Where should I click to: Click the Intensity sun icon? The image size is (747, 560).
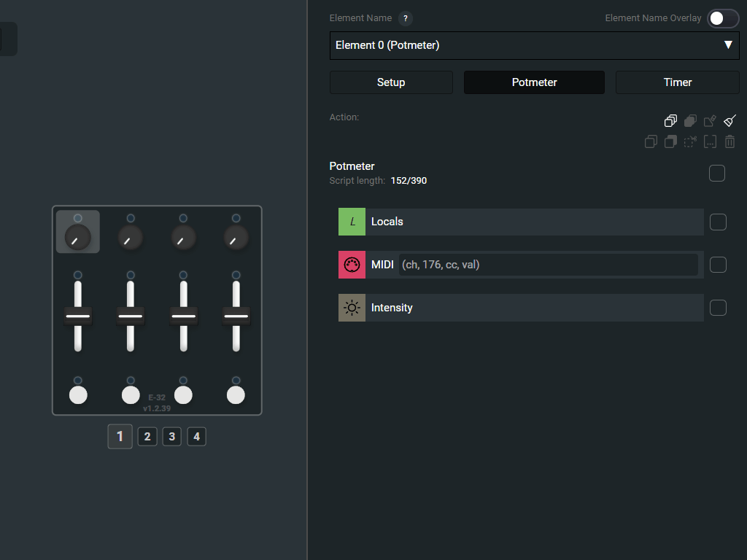[x=352, y=308]
